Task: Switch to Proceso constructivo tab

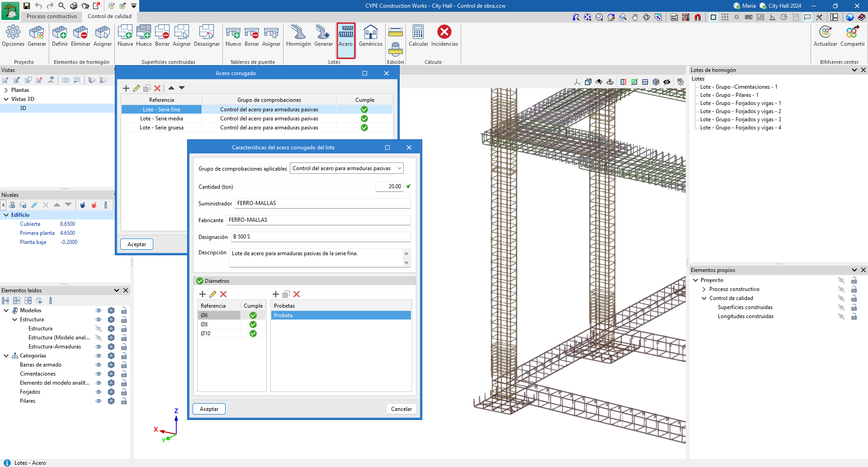Action: (x=52, y=16)
